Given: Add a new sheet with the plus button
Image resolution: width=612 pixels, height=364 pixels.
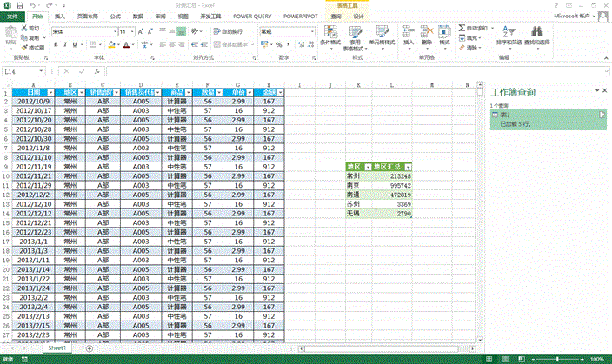Looking at the screenshot, I should click(89, 347).
